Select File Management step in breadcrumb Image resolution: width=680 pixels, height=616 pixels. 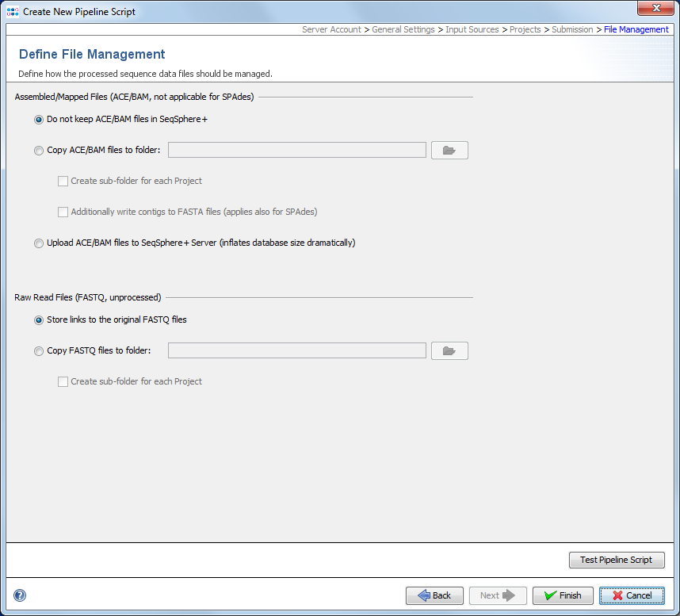click(x=636, y=29)
